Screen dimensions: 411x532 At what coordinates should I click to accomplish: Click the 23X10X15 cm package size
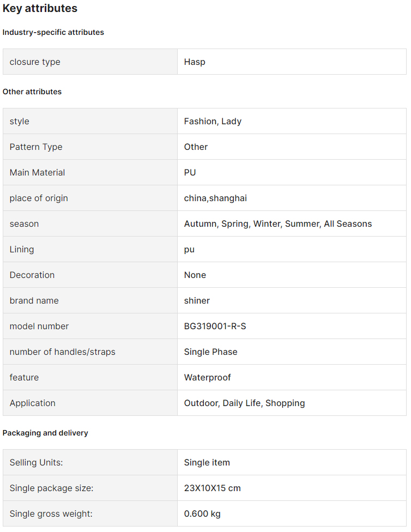click(212, 488)
